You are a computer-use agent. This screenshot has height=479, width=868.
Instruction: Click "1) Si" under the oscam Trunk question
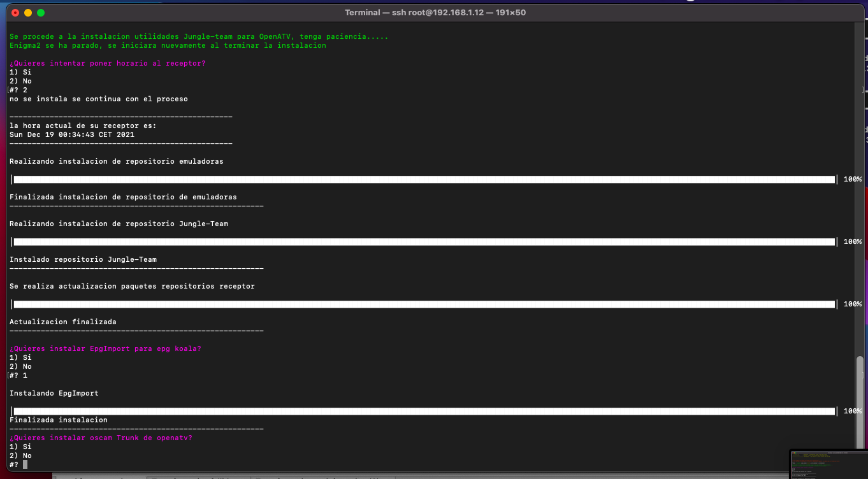(20, 447)
